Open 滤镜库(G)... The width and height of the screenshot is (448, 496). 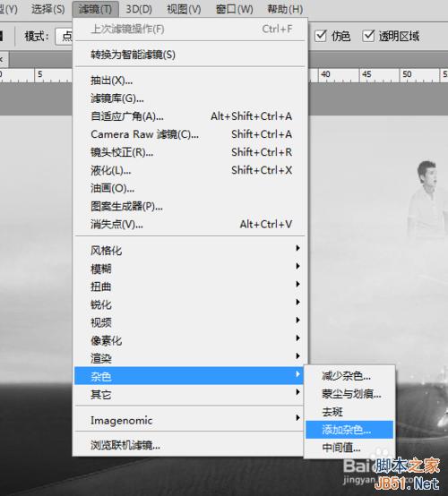pyautogui.click(x=190, y=98)
